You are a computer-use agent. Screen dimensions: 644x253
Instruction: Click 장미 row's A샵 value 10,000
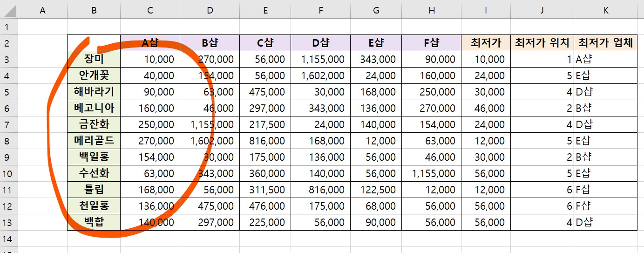coord(150,59)
